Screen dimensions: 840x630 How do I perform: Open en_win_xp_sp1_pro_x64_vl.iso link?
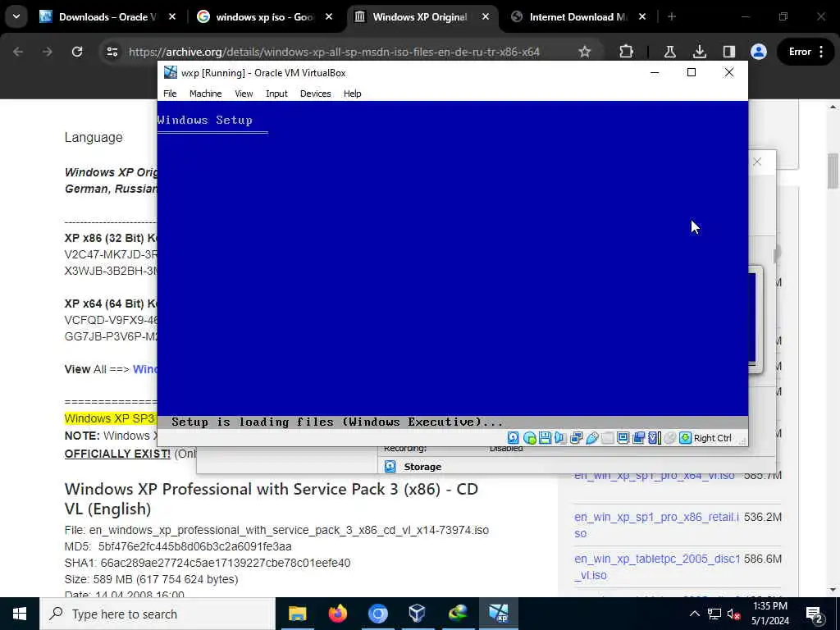coord(654,476)
